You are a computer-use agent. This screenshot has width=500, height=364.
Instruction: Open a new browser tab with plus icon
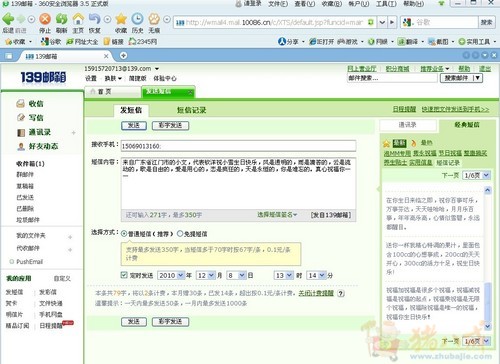tap(123, 56)
